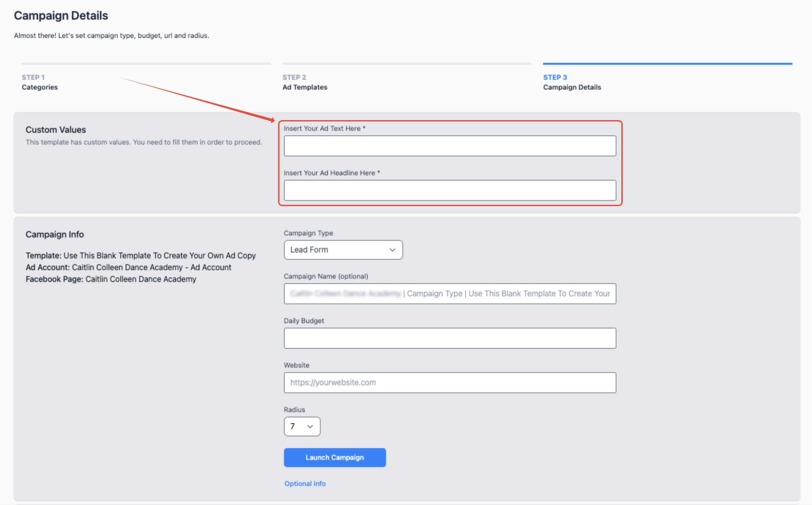Click the Campaign Details page heading
Image resolution: width=812 pixels, height=505 pixels.
tap(61, 16)
